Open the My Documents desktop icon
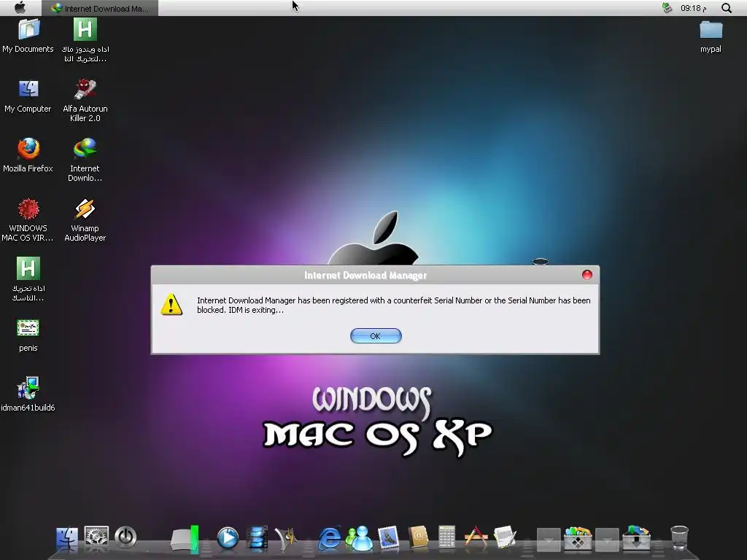 pyautogui.click(x=28, y=36)
